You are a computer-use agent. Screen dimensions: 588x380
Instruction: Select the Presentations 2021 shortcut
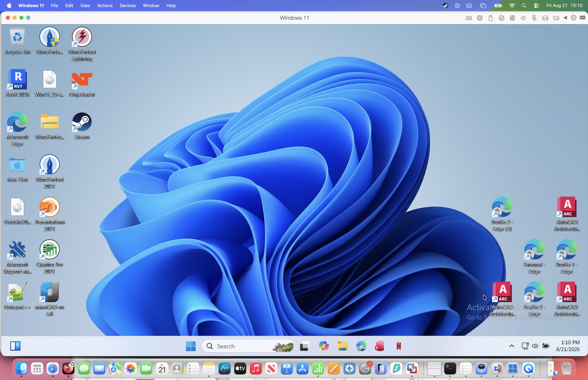[50, 214]
